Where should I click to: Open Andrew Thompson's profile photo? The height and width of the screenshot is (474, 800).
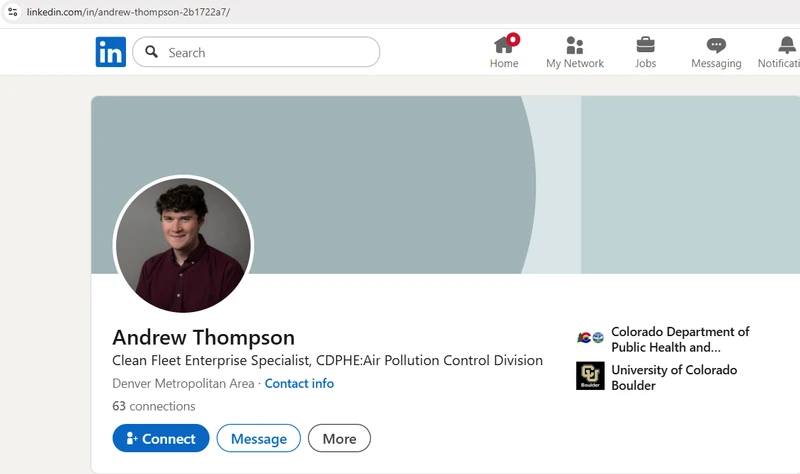coord(183,245)
